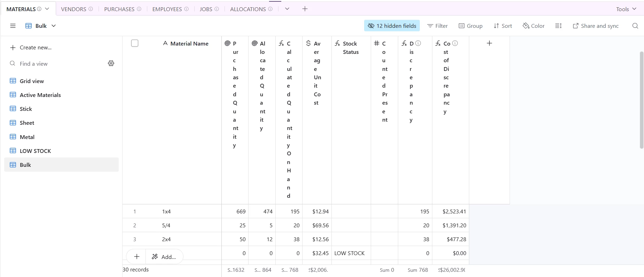Image resolution: width=644 pixels, height=277 pixels.
Task: Open the search magnifier icon
Action: [635, 26]
